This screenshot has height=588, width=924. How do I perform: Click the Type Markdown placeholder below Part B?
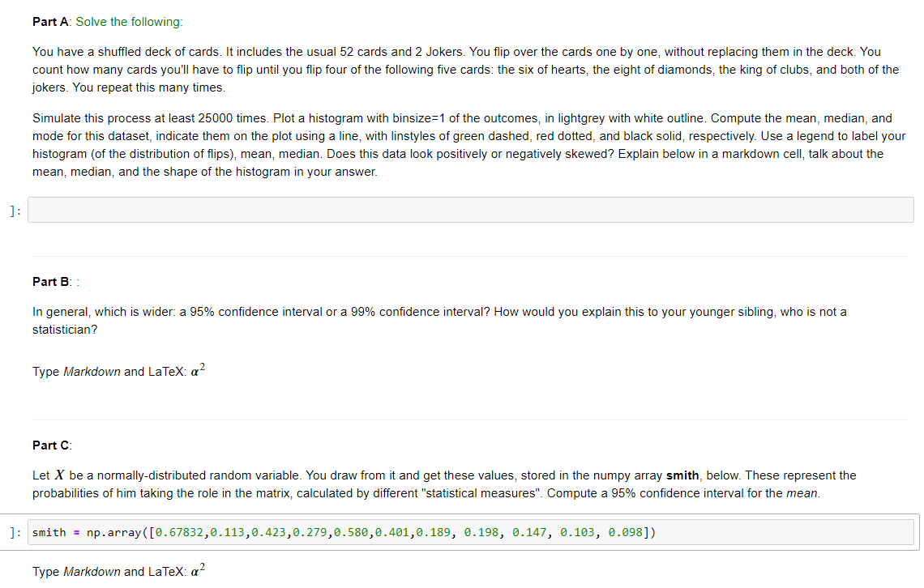click(113, 371)
